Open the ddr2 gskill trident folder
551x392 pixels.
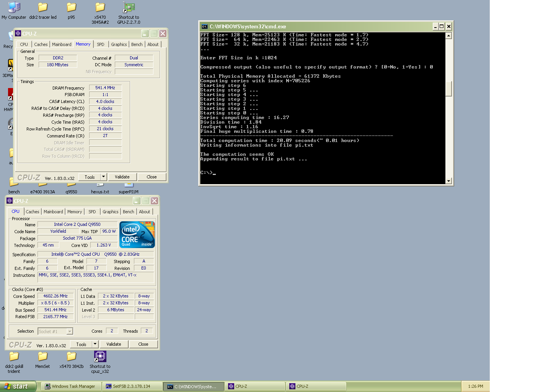click(14, 362)
